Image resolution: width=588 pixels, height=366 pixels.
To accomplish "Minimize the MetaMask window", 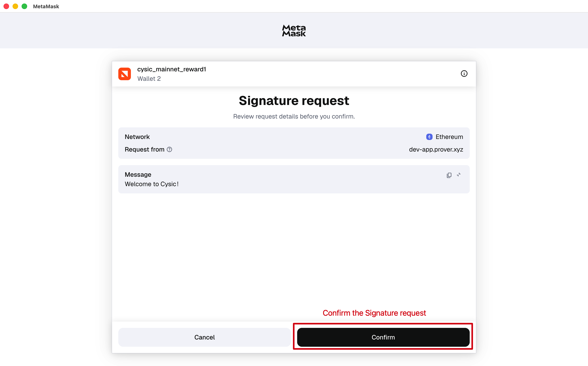I will (x=15, y=6).
